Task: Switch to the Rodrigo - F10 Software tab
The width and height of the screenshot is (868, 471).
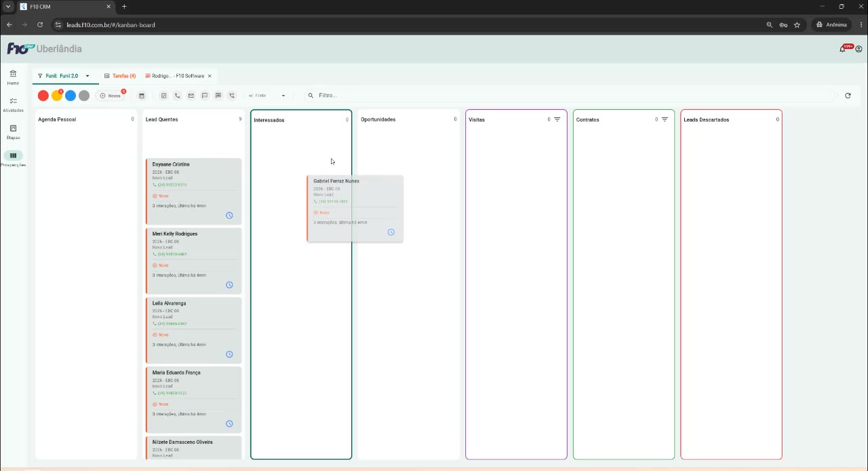Action: coord(175,76)
